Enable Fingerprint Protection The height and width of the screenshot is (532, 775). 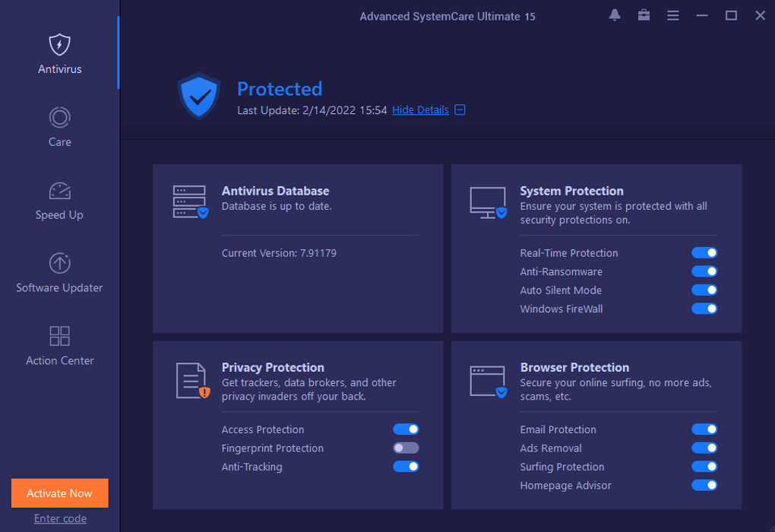coord(406,448)
